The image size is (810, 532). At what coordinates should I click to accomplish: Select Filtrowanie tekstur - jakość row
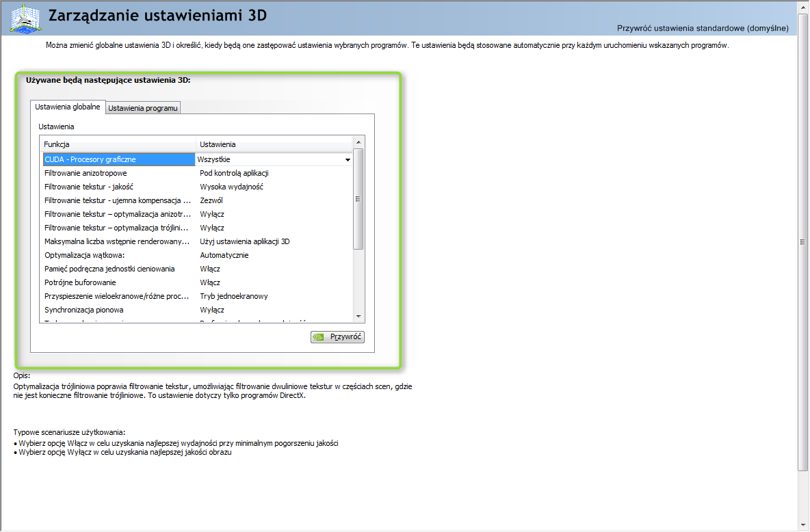[x=197, y=187]
